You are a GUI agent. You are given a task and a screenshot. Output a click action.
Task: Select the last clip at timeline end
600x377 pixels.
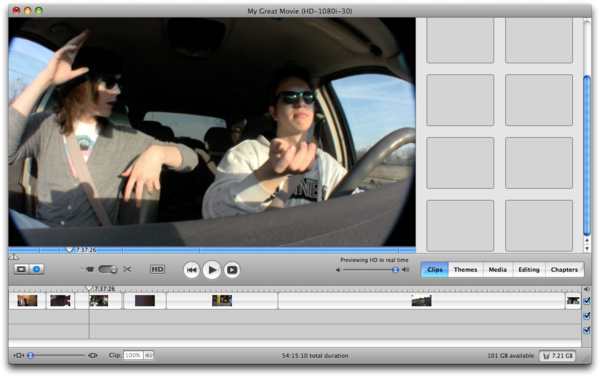click(x=573, y=301)
